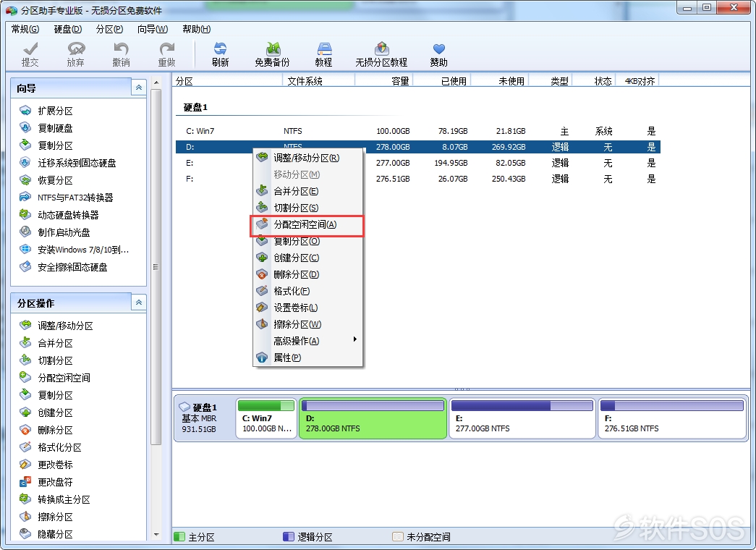Choose 调整/移动分区(R) in context menu

tap(307, 158)
